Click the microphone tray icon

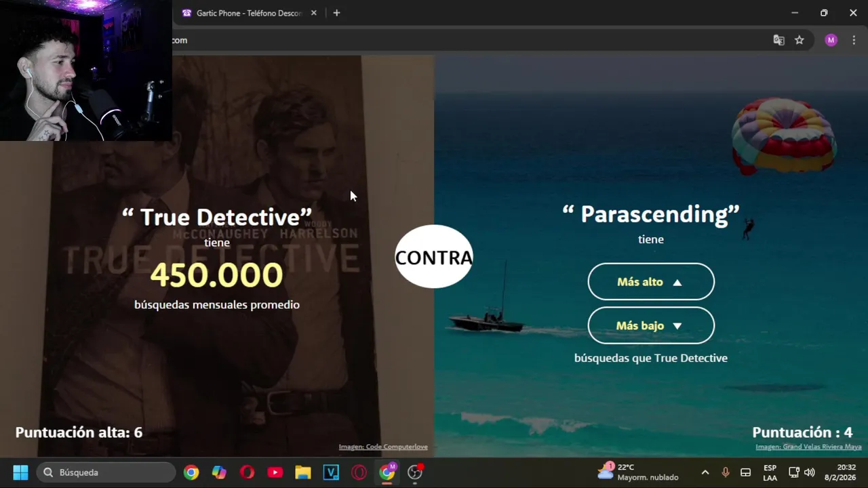tap(725, 472)
